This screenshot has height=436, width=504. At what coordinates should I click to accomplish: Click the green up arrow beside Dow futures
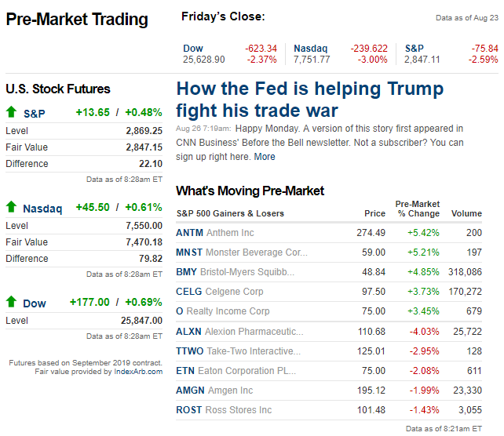(12, 302)
